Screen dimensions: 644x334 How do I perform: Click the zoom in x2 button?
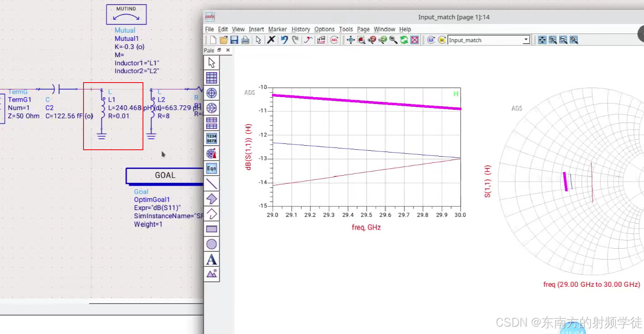pyautogui.click(x=372, y=40)
